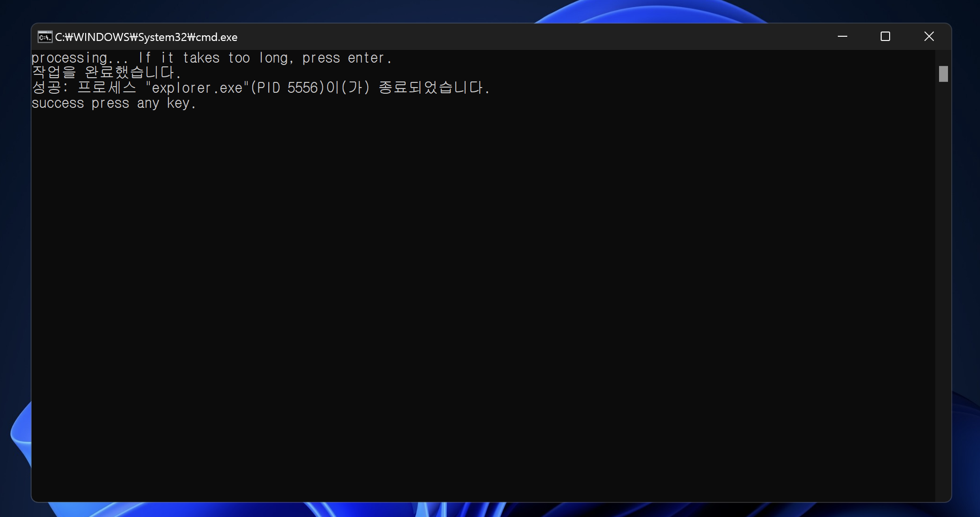
Task: Maximize the command prompt window
Action: [x=885, y=37]
